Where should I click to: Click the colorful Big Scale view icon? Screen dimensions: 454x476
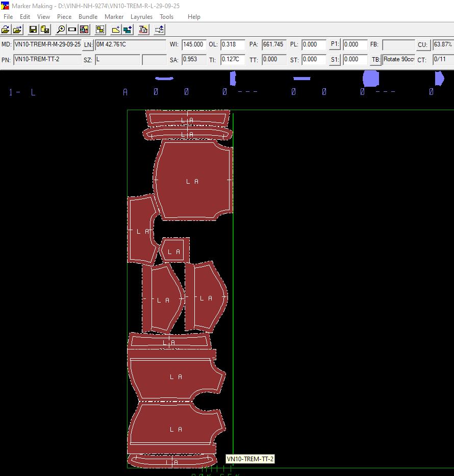[x=84, y=30]
